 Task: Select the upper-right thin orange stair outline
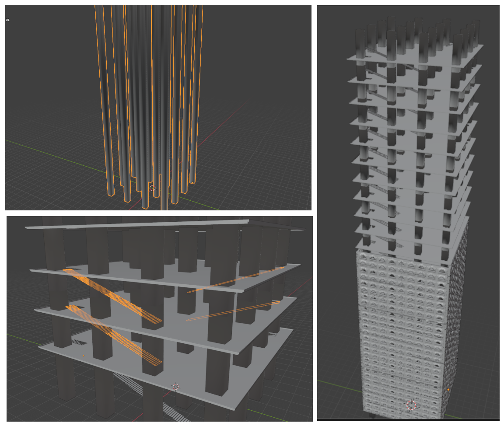236,279
